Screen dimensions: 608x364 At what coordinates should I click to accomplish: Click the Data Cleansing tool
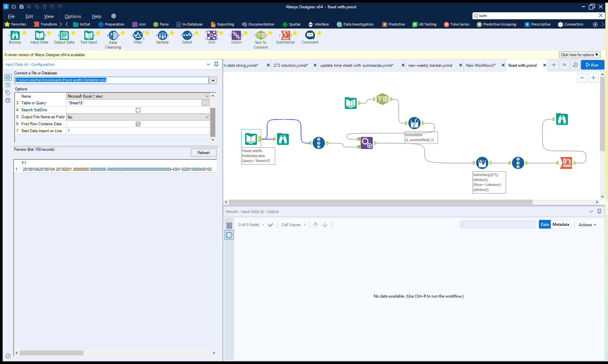coord(113,36)
